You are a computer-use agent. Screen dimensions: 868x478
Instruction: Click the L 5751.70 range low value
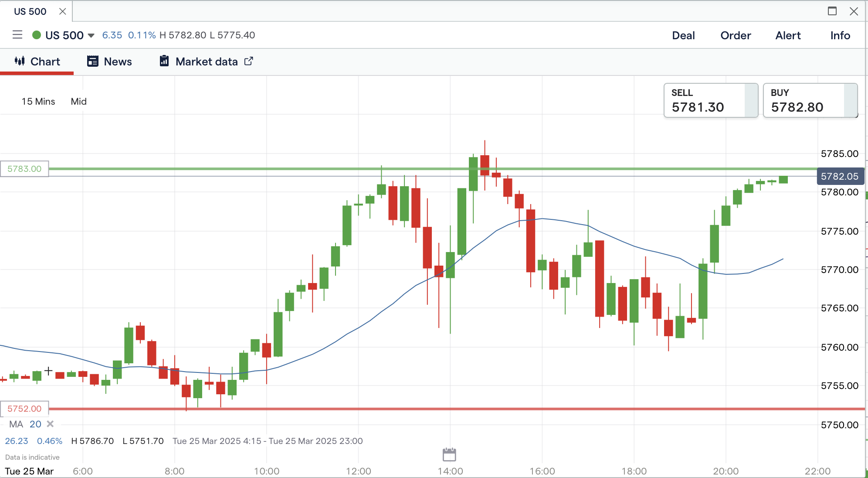(x=143, y=441)
